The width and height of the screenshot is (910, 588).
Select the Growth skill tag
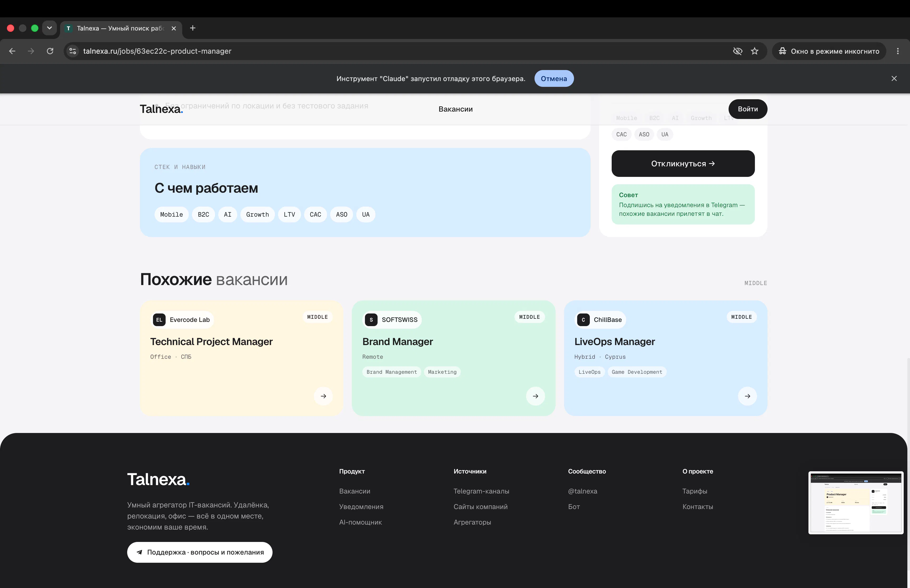coord(257,215)
